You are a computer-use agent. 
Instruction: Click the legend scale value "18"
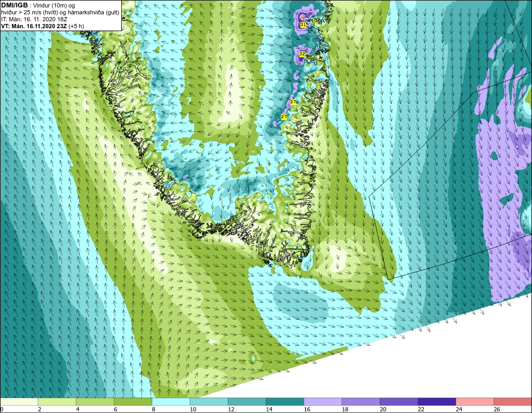(345, 409)
